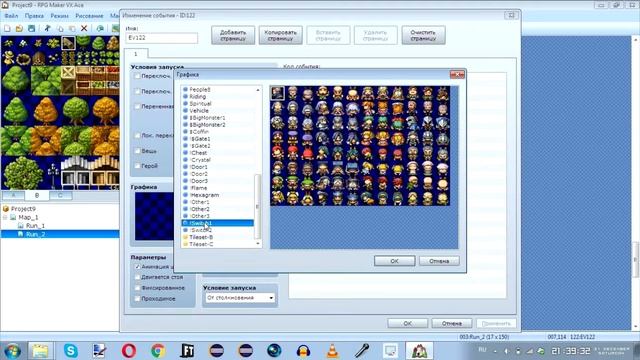
Task: Toggle the Вещь condition checkbox
Action: [x=137, y=151]
